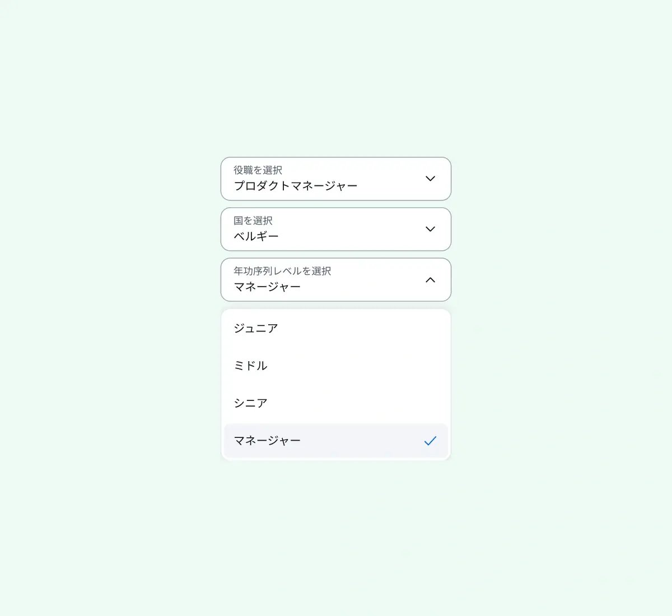Open the 役職を選択 dropdown showing プロダクトマネージャー
The image size is (672, 616).
tap(336, 179)
